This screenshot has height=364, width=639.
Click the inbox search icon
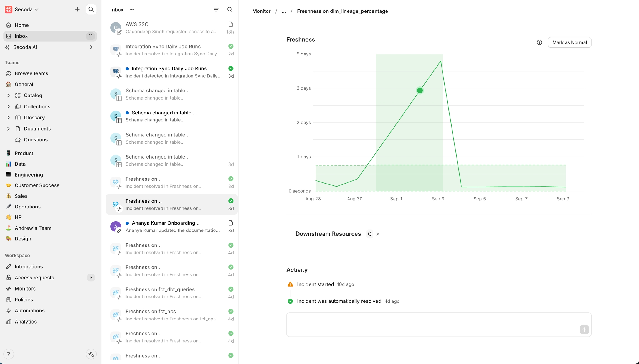230,10
